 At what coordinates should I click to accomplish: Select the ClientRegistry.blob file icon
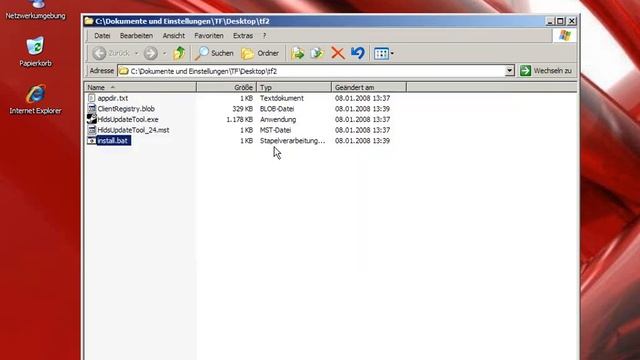click(x=91, y=109)
